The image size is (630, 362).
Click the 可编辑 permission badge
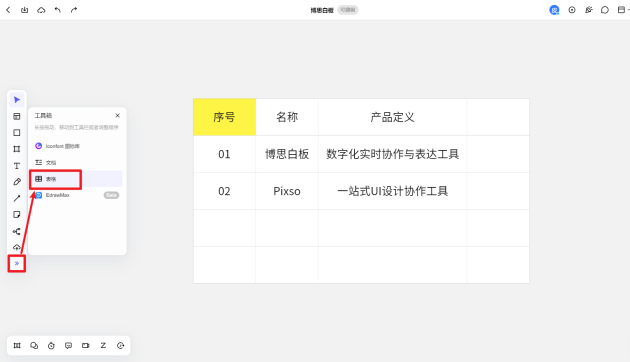pyautogui.click(x=348, y=10)
